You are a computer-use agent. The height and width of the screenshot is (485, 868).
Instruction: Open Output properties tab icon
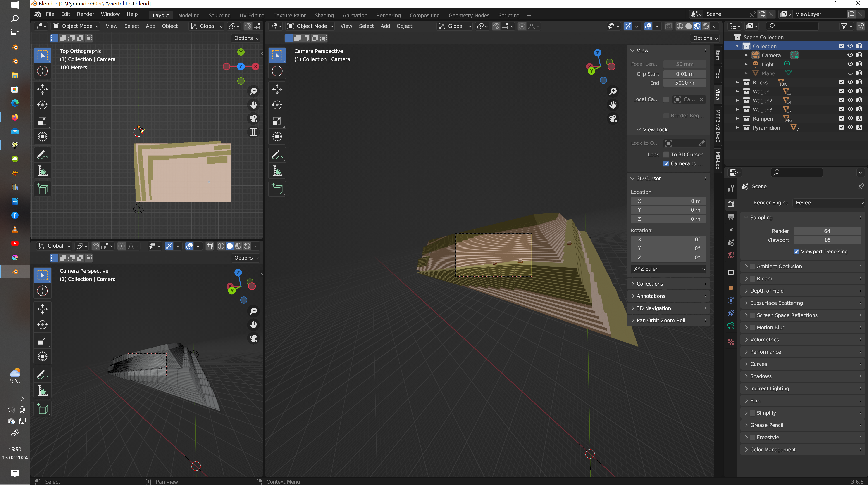click(730, 217)
